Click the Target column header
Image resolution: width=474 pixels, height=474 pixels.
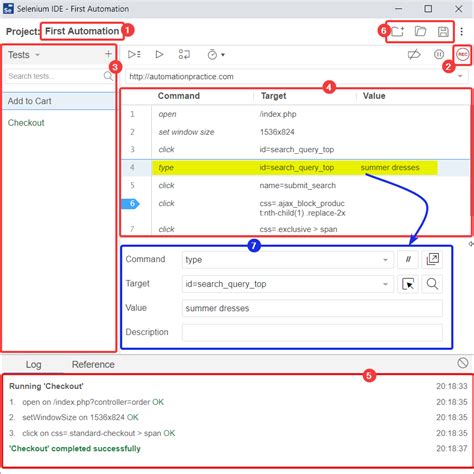pos(273,96)
